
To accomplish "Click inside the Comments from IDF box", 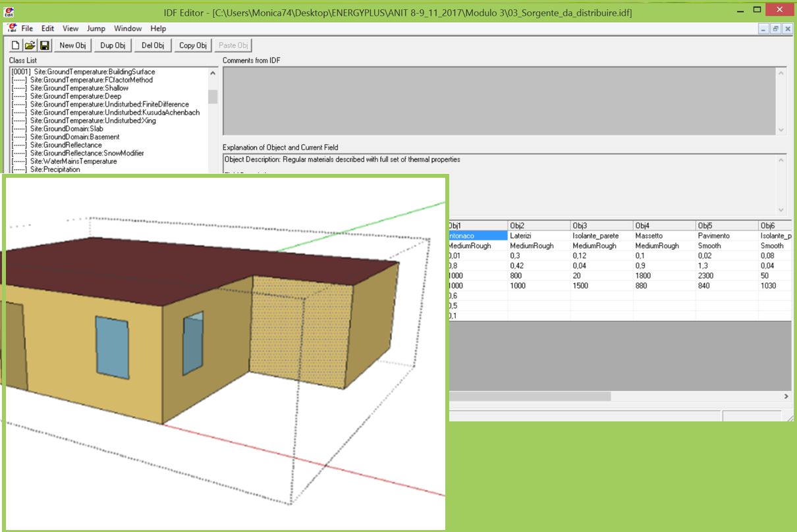I will [499, 101].
